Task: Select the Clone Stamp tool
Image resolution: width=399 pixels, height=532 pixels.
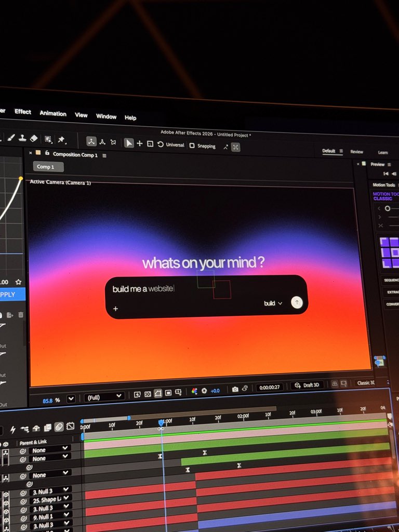Action: (x=22, y=138)
